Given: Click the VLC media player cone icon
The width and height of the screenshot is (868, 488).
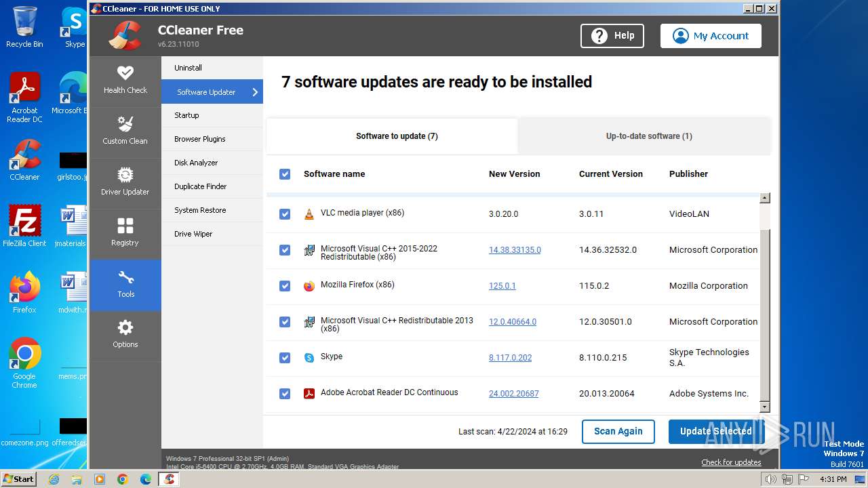Looking at the screenshot, I should [309, 213].
